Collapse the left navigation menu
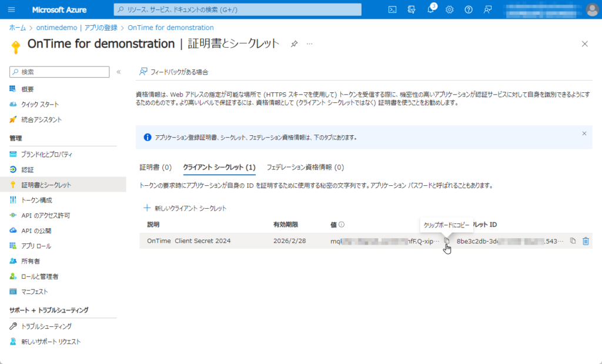 (x=119, y=72)
